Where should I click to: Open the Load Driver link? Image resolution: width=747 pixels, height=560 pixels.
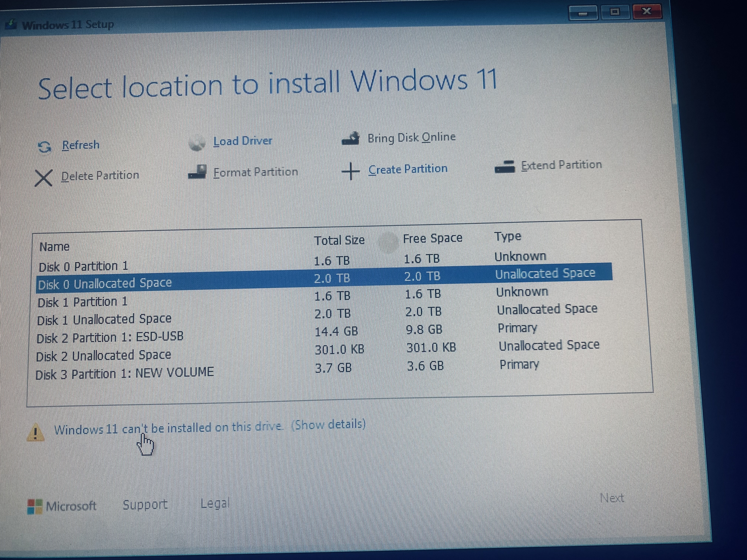click(x=243, y=141)
